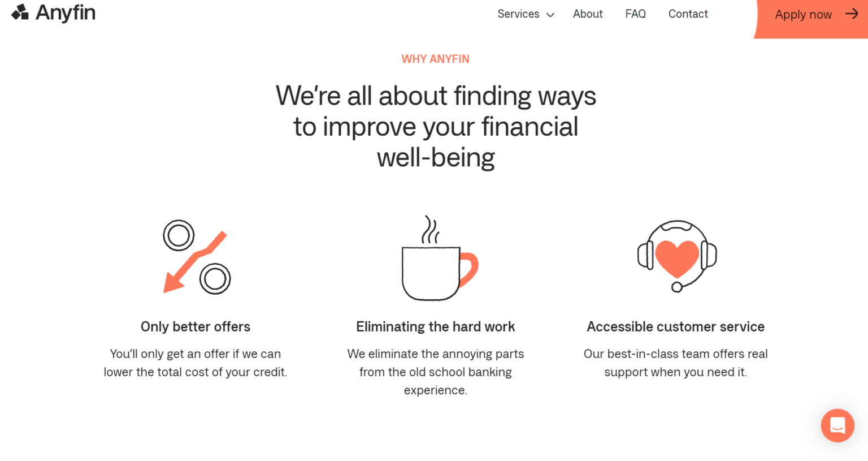Click the Eliminating the hard work heading
This screenshot has height=461, width=868.
tap(436, 326)
